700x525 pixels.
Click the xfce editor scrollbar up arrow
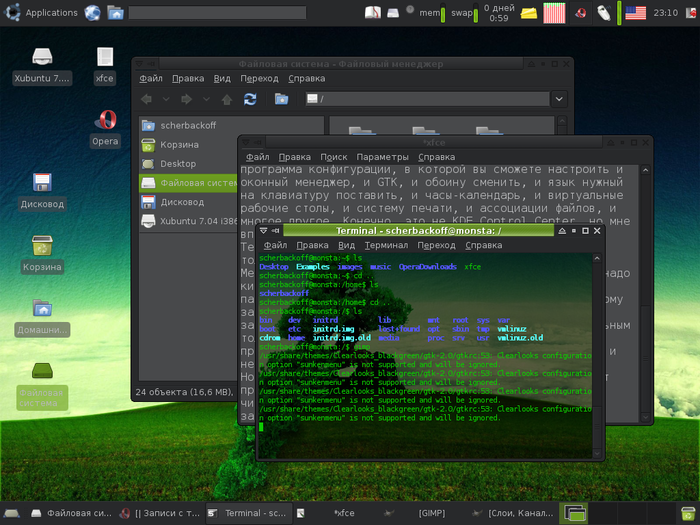[x=646, y=170]
